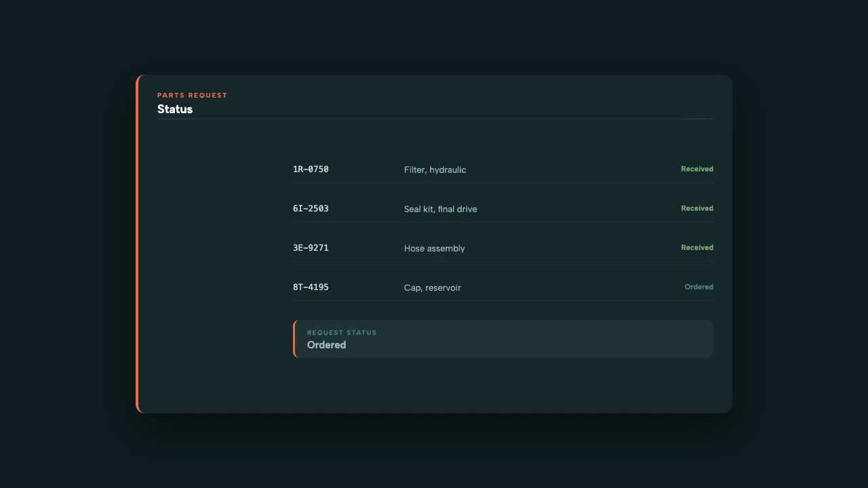The image size is (868, 488).
Task: Click the Request Status summary box
Action: coord(503,339)
